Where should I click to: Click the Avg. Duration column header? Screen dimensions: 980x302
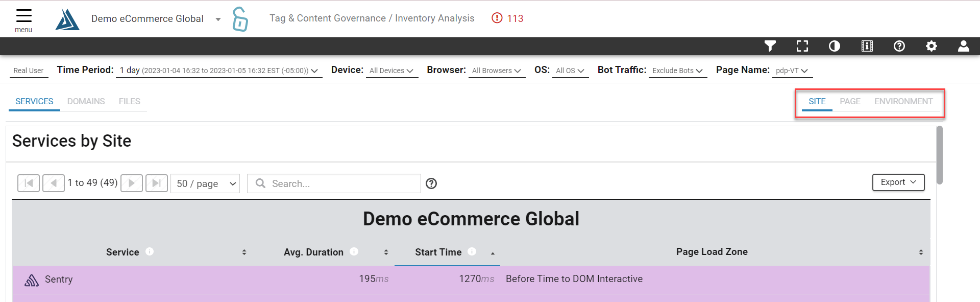click(x=313, y=252)
